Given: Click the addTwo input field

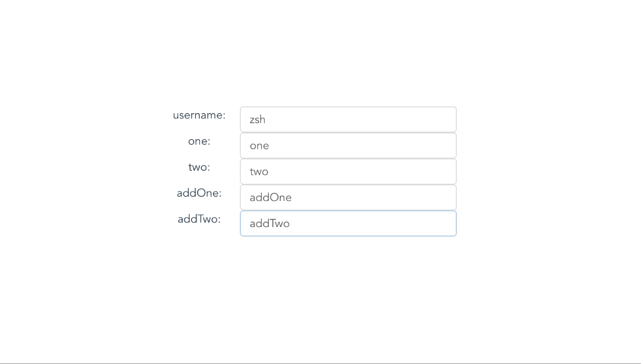Looking at the screenshot, I should click(348, 223).
